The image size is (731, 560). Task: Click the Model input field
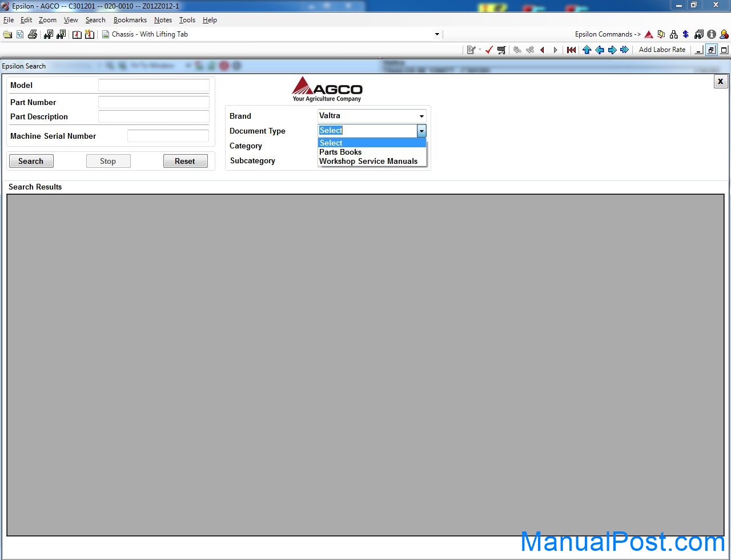(154, 85)
